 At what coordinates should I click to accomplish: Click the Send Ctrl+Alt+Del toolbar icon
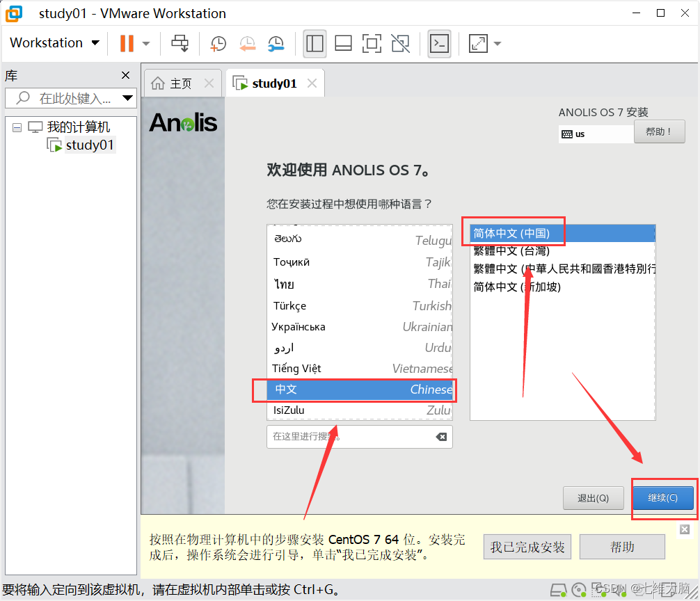click(180, 43)
